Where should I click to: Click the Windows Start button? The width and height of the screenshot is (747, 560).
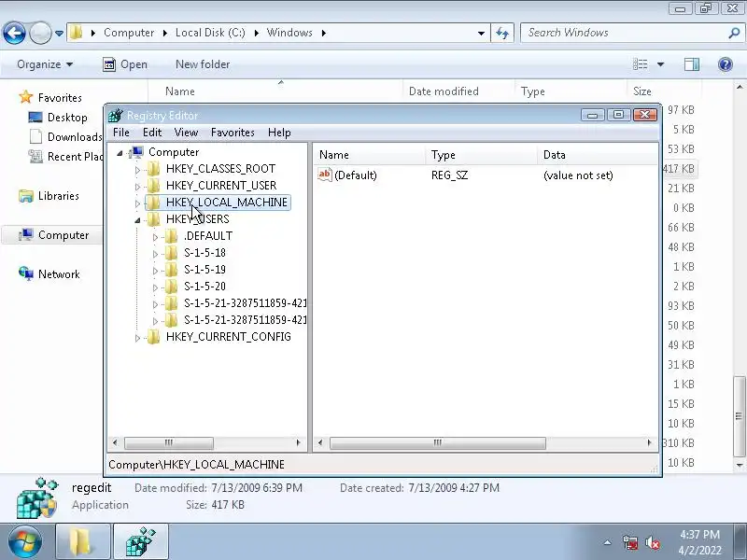point(24,542)
